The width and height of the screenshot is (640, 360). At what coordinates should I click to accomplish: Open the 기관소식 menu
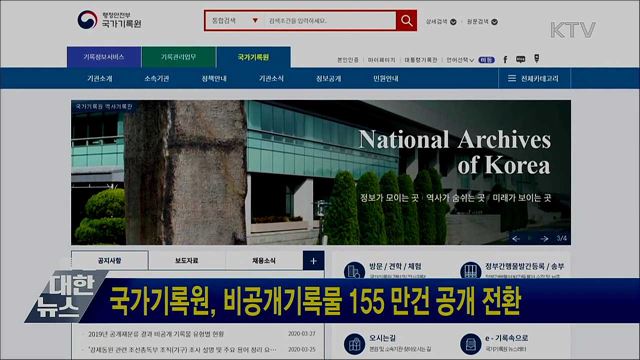[x=271, y=78]
